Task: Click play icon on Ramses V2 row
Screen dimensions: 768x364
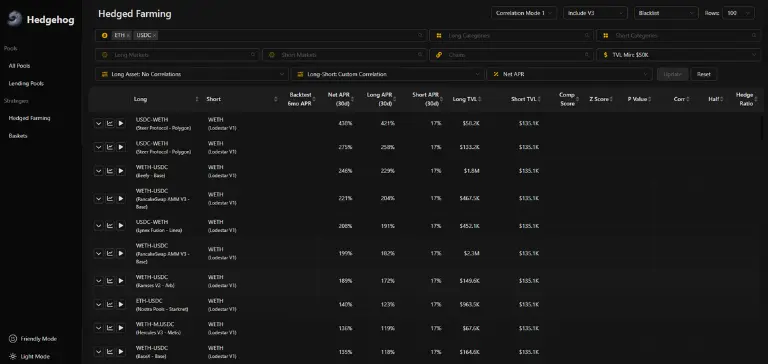Action: 120,281
